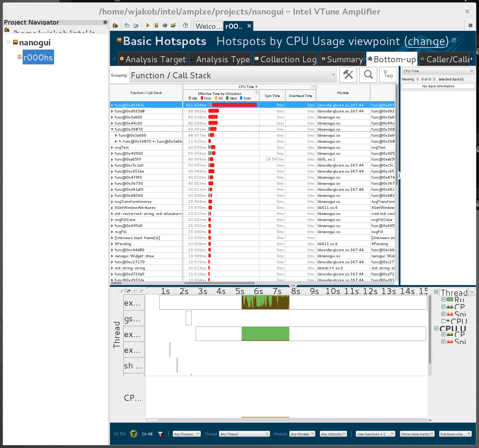Collapse the nanogui project tree node

[x=8, y=42]
